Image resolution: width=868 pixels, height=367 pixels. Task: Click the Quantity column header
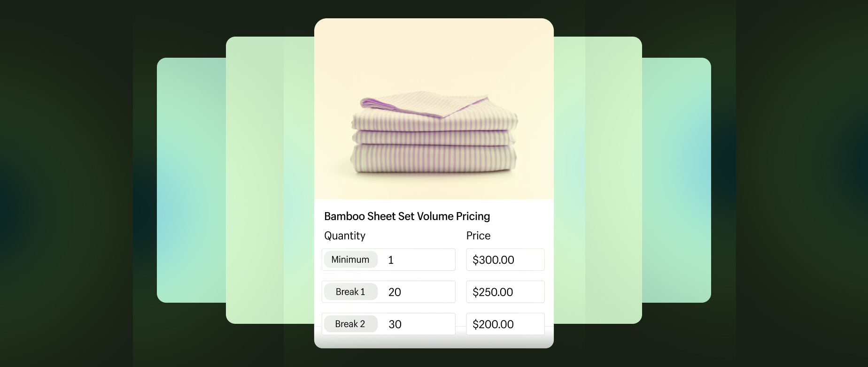point(345,236)
